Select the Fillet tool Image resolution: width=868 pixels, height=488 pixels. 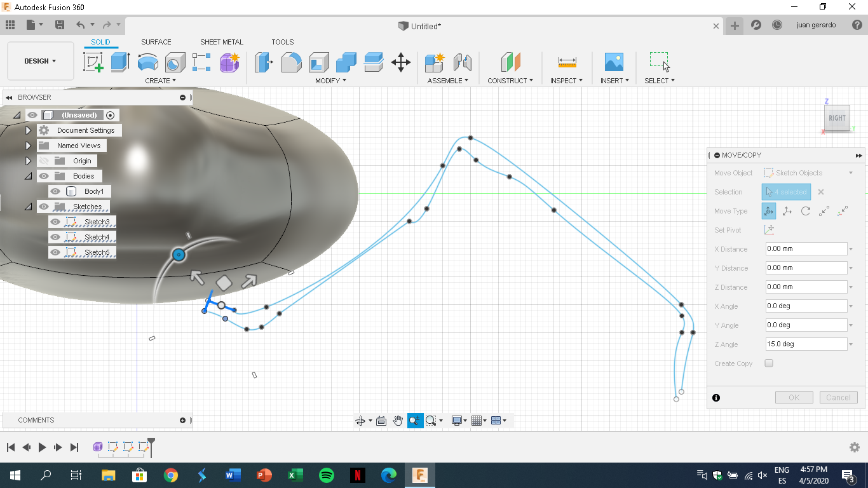(x=292, y=62)
